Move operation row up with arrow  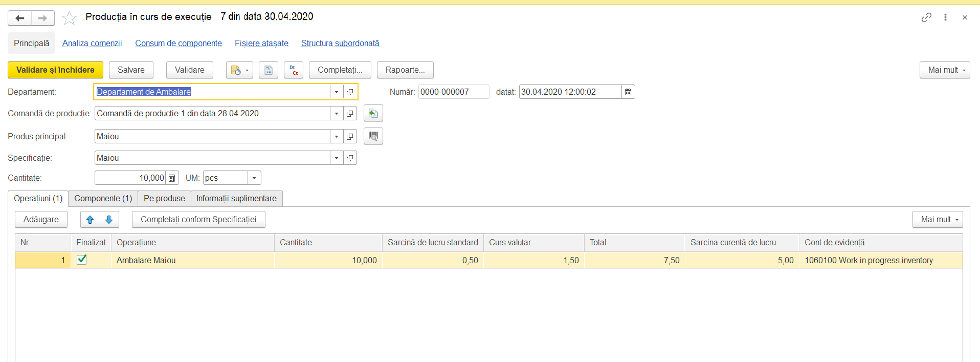click(x=90, y=220)
